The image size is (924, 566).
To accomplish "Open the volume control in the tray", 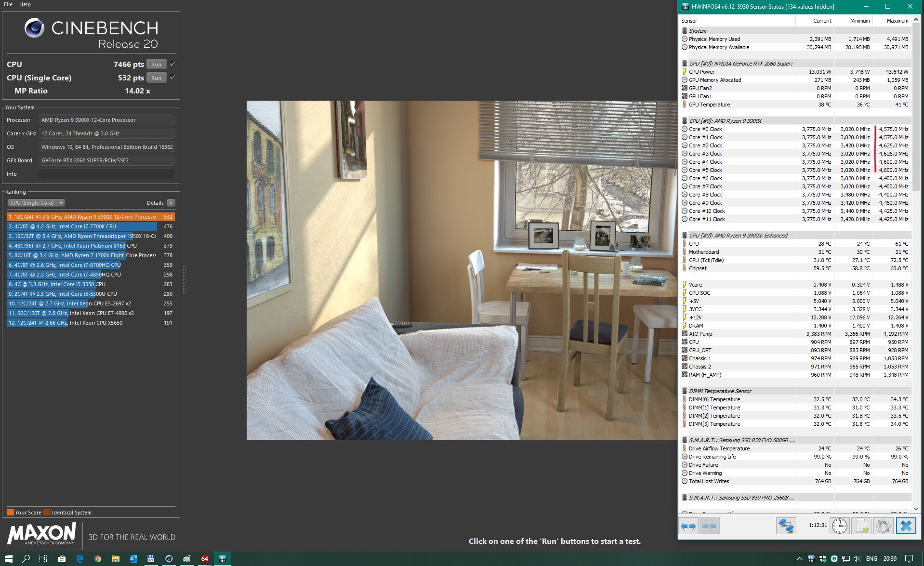I will [x=857, y=559].
